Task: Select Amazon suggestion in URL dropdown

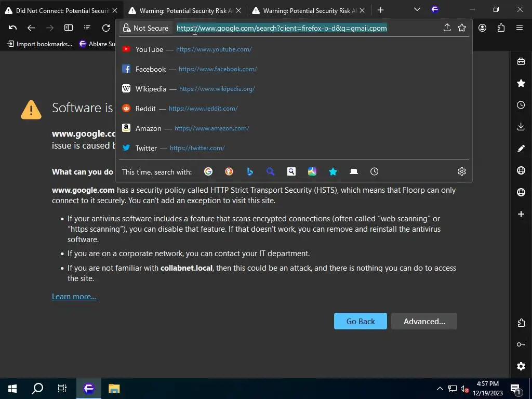Action: 294,128
